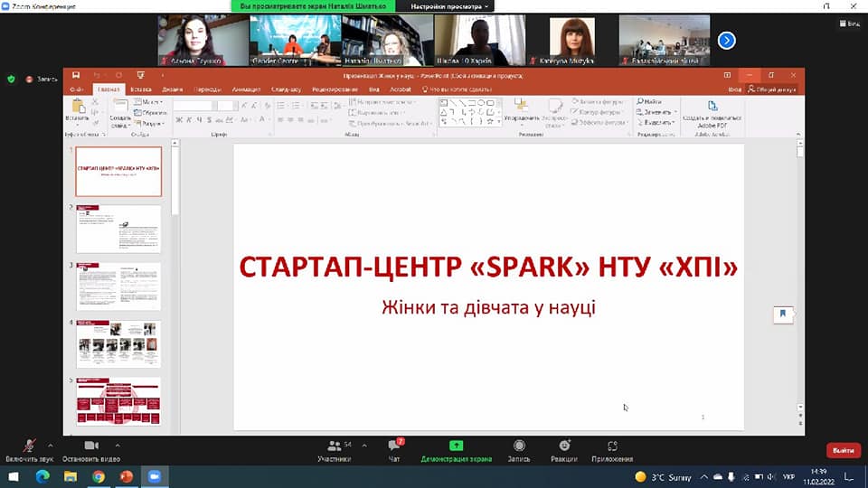Stop video using the camera icon
The image size is (868, 488).
[91, 446]
